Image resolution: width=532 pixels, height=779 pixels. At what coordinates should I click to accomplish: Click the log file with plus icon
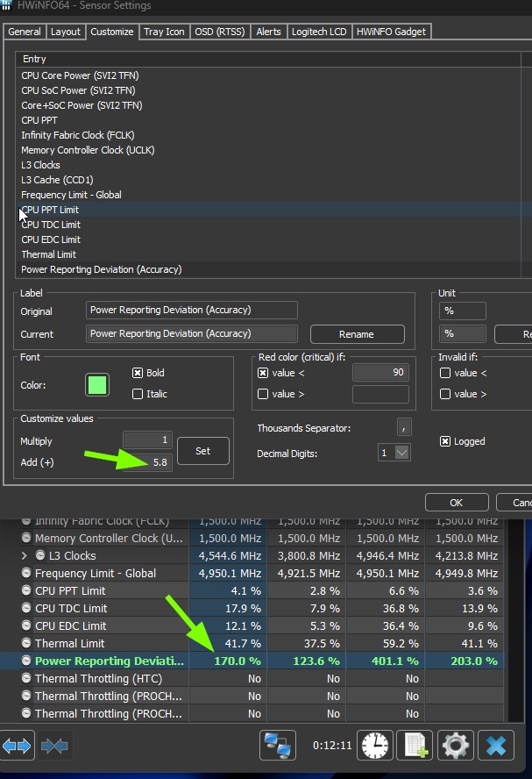tap(415, 745)
